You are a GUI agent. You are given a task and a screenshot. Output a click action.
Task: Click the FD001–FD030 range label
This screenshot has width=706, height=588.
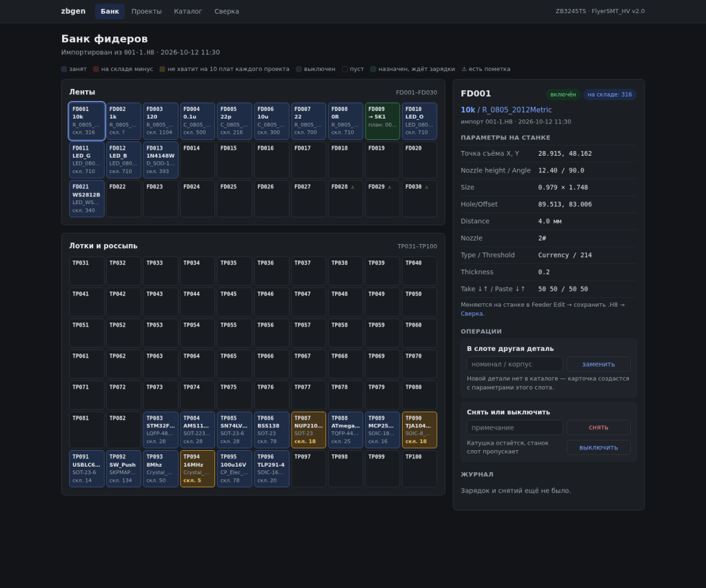click(x=416, y=93)
